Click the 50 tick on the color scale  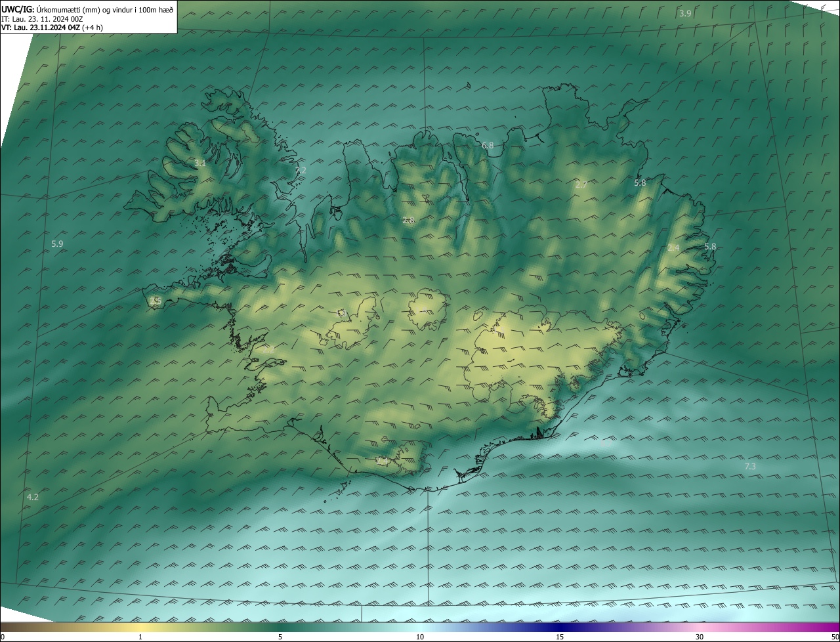pos(835,637)
